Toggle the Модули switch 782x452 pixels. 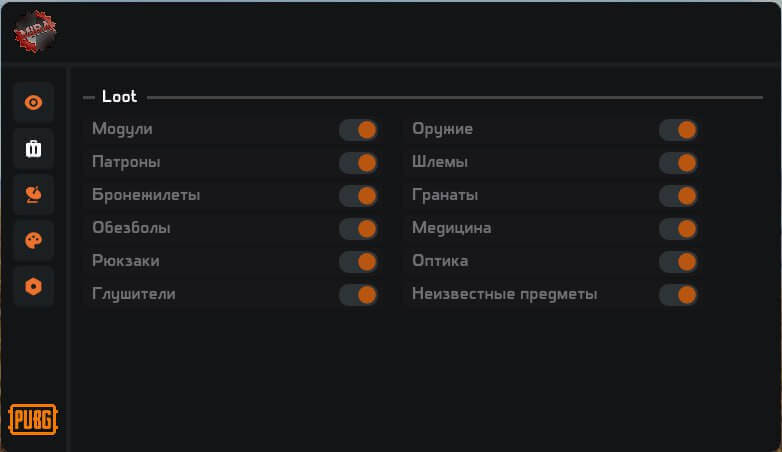pyautogui.click(x=358, y=130)
